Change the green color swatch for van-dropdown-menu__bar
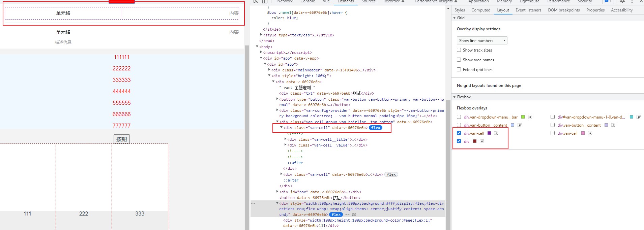The width and height of the screenshot is (644, 230). (x=523, y=117)
